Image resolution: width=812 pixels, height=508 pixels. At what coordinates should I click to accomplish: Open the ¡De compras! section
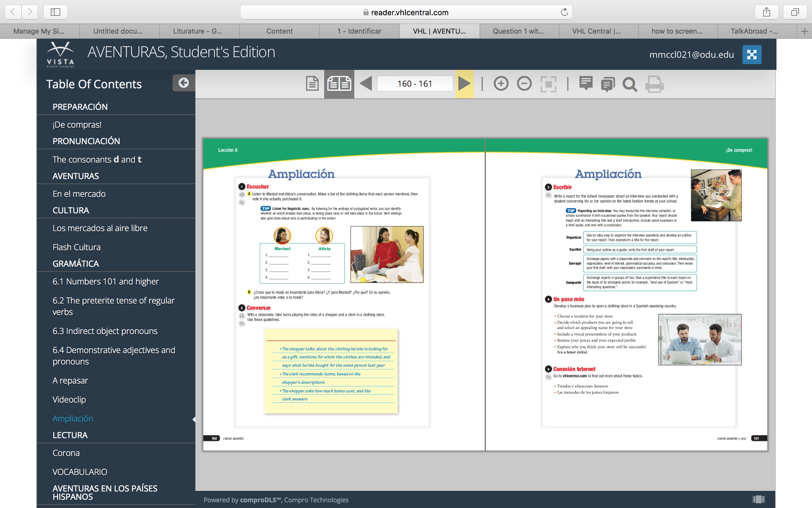coord(77,125)
